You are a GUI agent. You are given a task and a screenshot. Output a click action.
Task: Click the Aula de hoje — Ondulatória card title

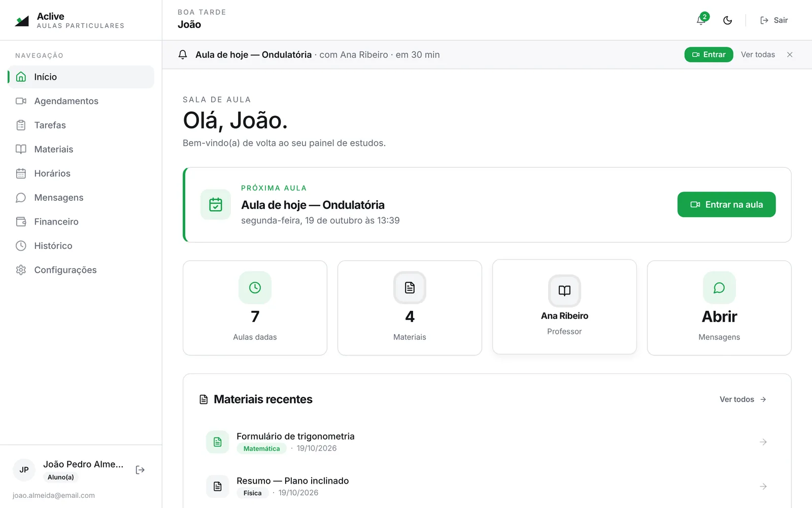click(x=313, y=205)
